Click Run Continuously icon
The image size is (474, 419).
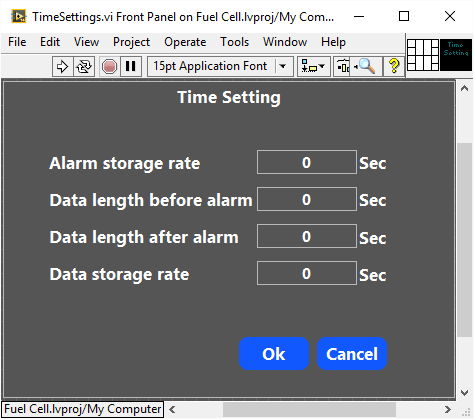click(x=84, y=66)
